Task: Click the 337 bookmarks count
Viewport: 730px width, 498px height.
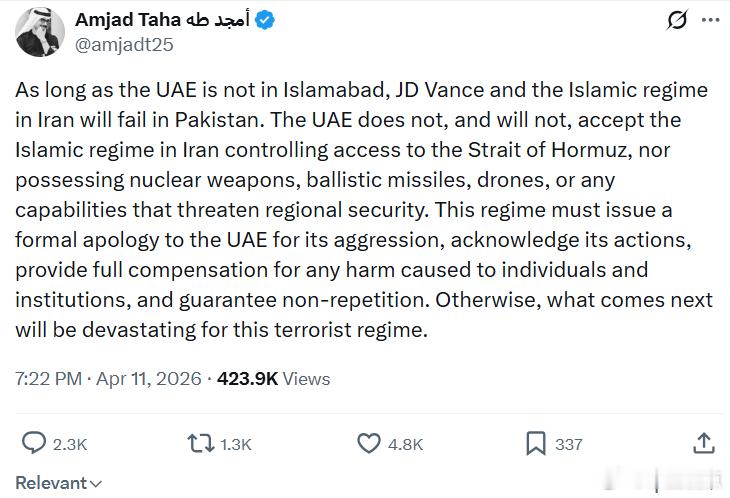Action: point(569,444)
